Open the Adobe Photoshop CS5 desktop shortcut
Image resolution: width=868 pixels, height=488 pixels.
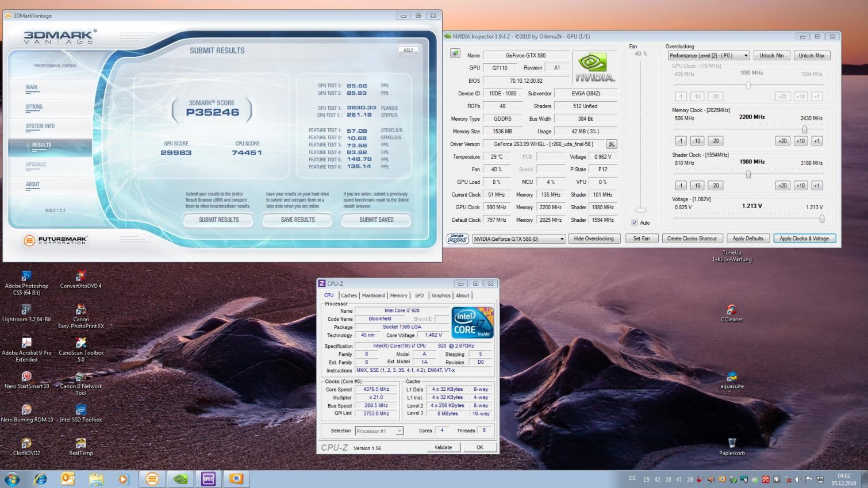[x=26, y=283]
